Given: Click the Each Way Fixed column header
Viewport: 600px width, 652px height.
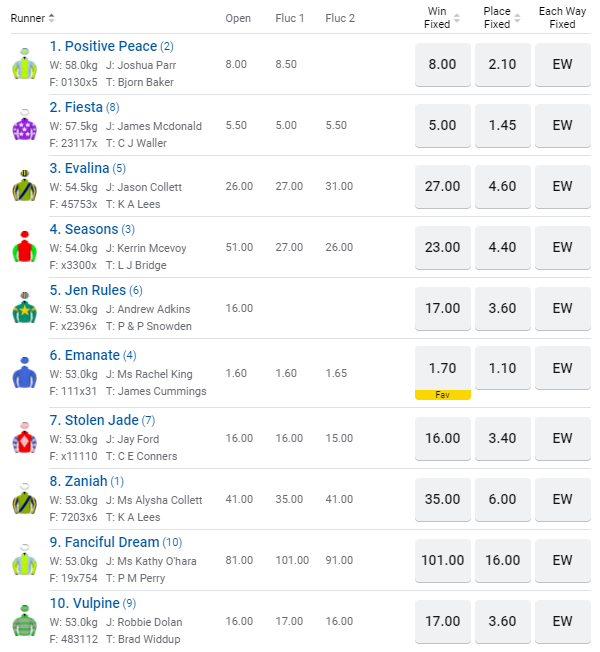Looking at the screenshot, I should point(562,18).
